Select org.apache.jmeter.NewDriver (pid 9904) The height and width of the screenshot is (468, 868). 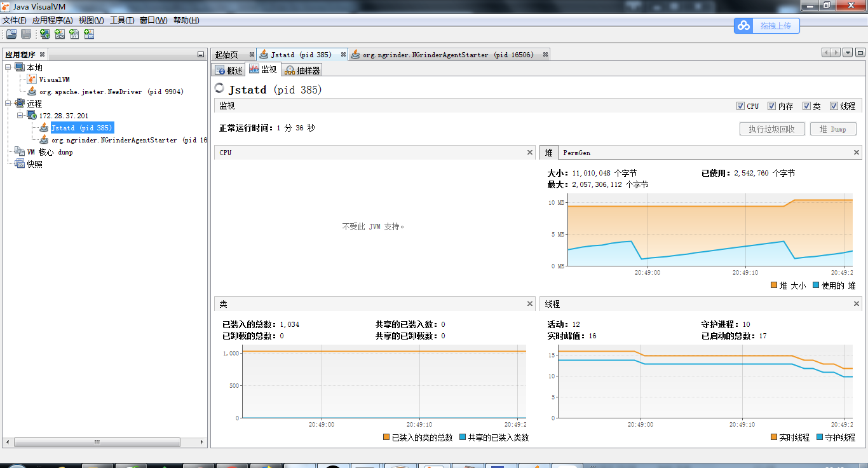111,92
